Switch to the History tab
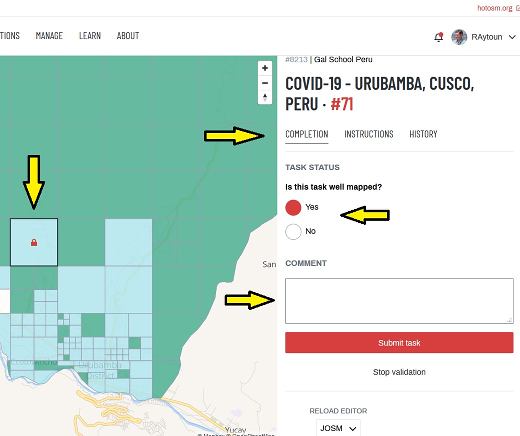520x436 pixels. click(x=423, y=134)
